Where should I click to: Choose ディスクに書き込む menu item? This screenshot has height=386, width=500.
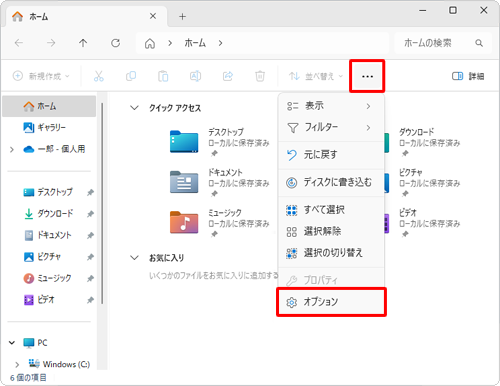click(x=332, y=182)
